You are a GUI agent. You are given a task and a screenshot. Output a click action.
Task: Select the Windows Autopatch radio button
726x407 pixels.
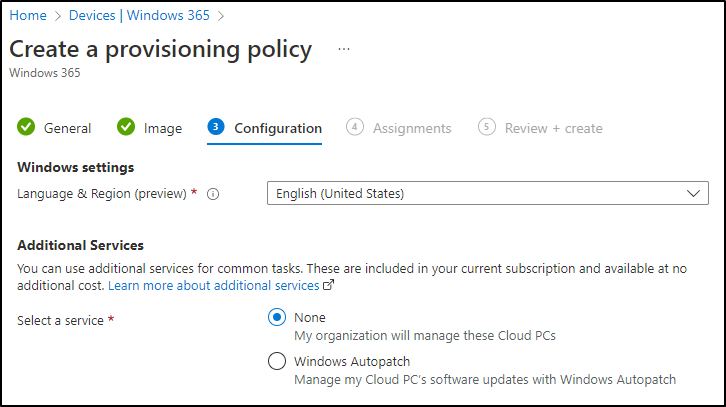pyautogui.click(x=277, y=361)
